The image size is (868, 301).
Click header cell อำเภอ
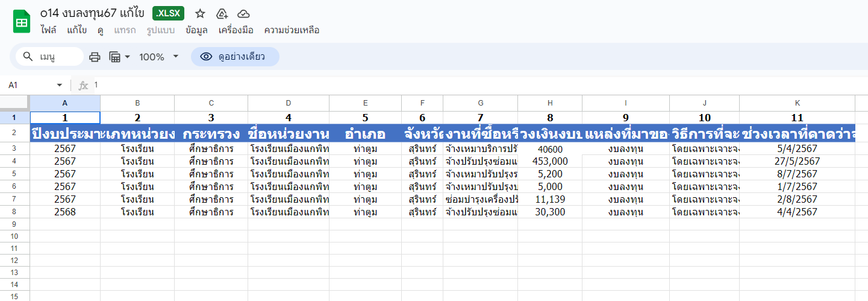pos(365,133)
